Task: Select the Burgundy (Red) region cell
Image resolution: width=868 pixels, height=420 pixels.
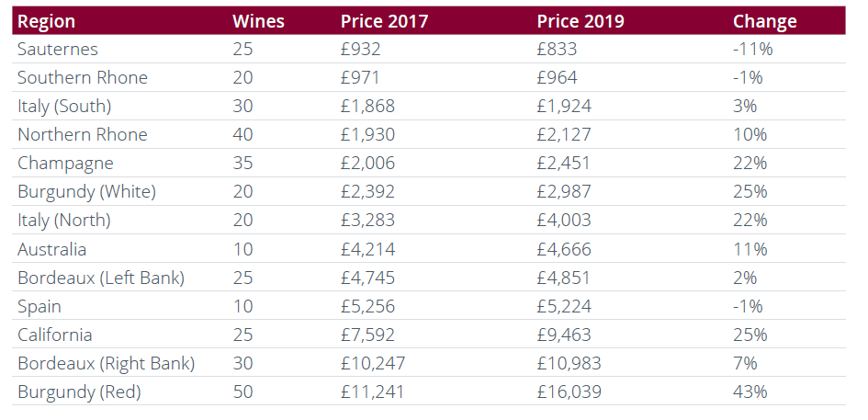Action: pyautogui.click(x=79, y=392)
